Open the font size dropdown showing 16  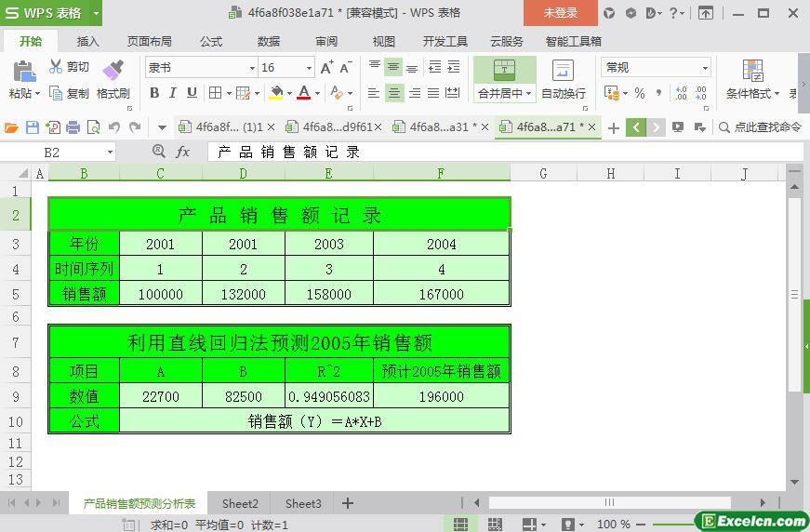[309, 68]
